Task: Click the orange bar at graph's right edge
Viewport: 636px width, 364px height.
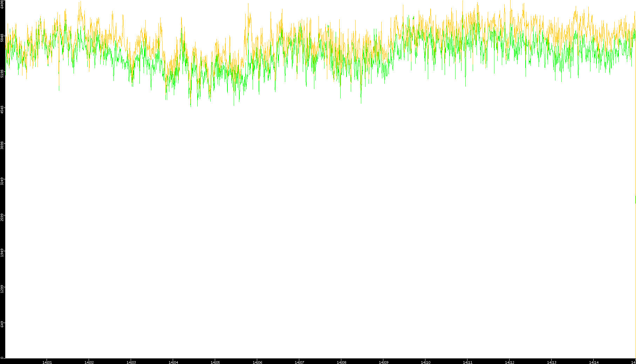Action: pos(635,200)
